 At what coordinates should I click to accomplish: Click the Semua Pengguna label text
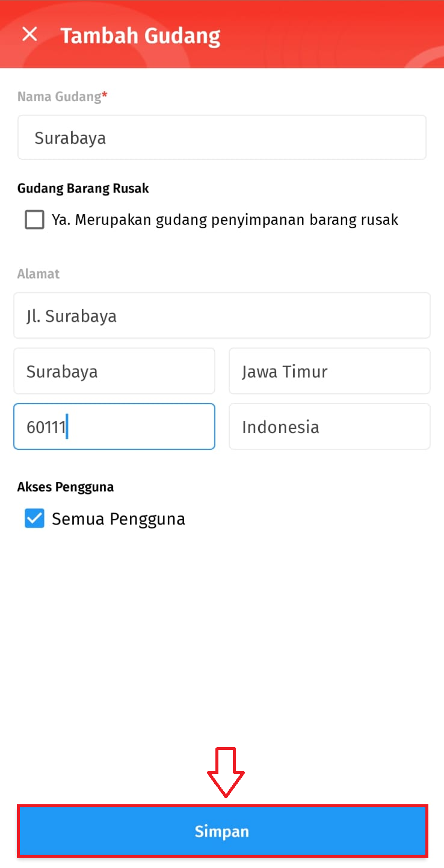click(x=119, y=519)
